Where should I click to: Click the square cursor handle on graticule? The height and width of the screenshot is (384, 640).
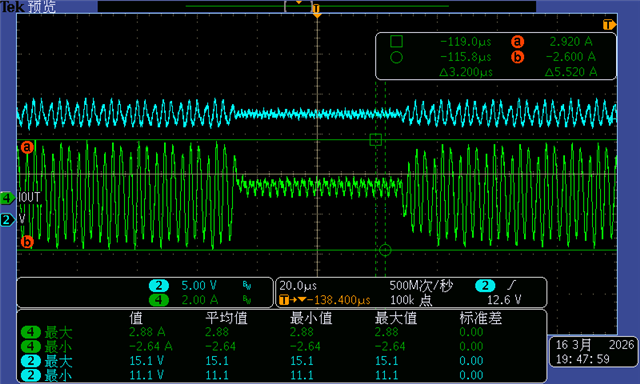click(x=376, y=140)
